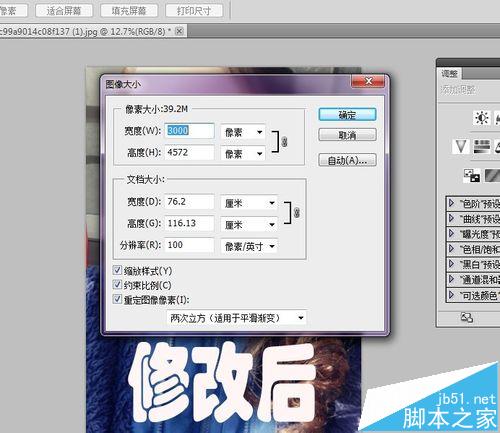This screenshot has height=433, width=500.
Task: Switch to the 调整 panel tab
Action: [449, 73]
